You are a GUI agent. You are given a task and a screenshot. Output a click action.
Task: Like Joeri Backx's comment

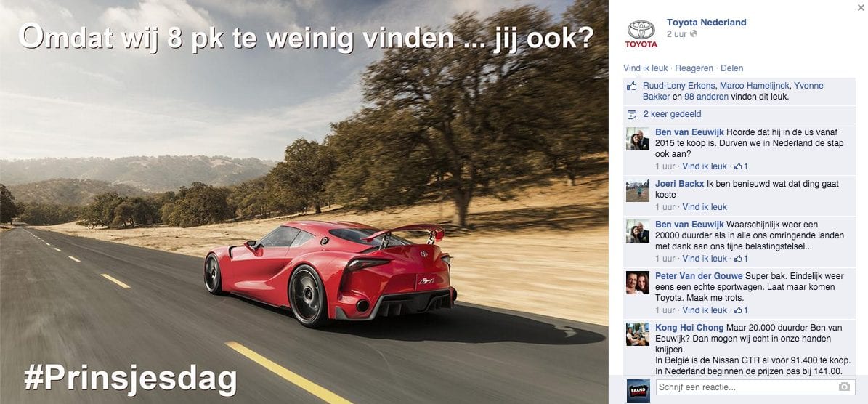click(704, 207)
